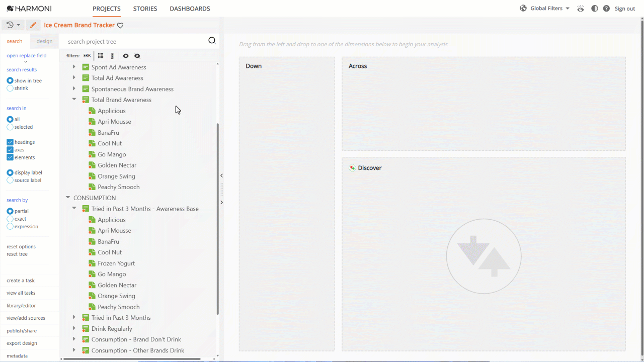Image resolution: width=644 pixels, height=362 pixels.
Task: Click the left arrow on the panel divider
Action: pyautogui.click(x=221, y=175)
